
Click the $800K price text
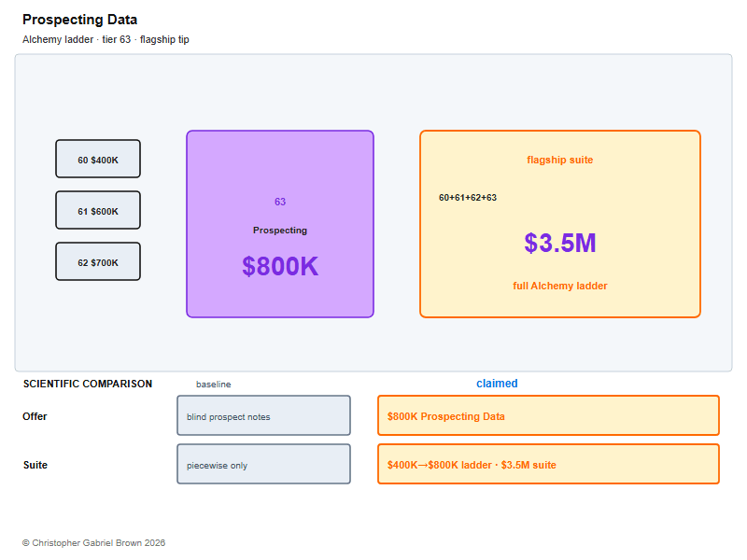pos(280,266)
